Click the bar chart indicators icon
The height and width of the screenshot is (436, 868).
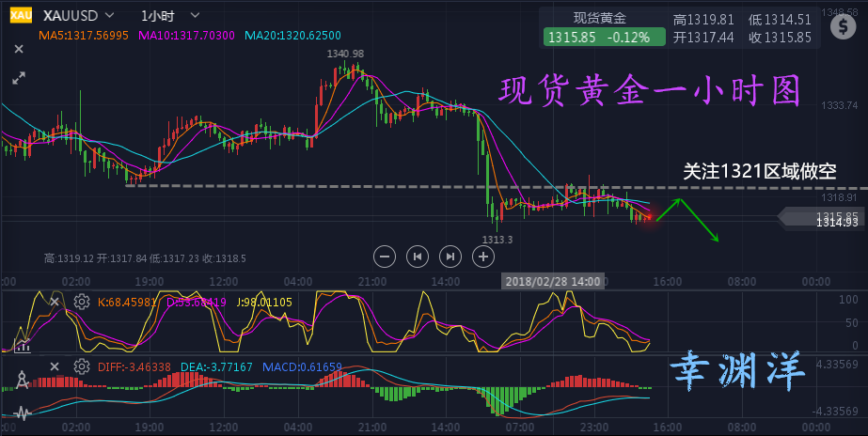[21, 344]
